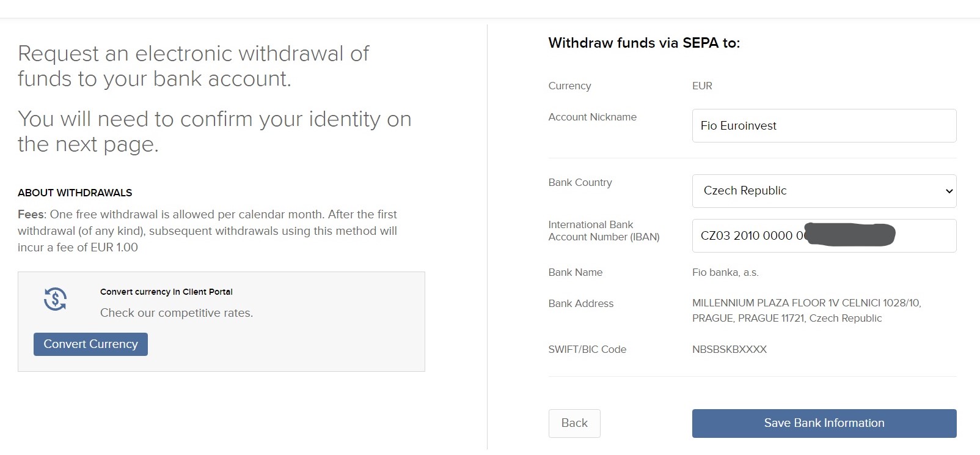
Task: Click the EUR currency value
Action: tap(702, 86)
